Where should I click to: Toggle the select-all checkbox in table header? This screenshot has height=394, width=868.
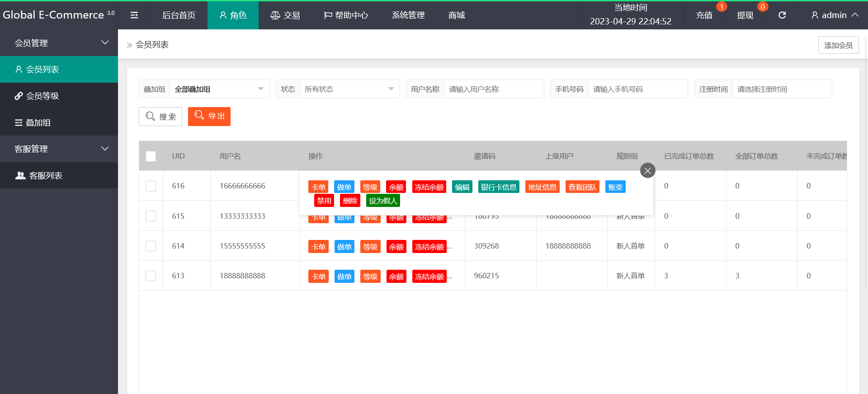tap(151, 156)
